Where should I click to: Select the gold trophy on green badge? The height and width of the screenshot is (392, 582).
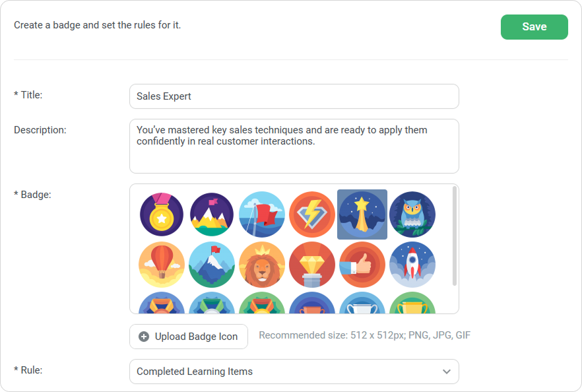click(x=412, y=304)
